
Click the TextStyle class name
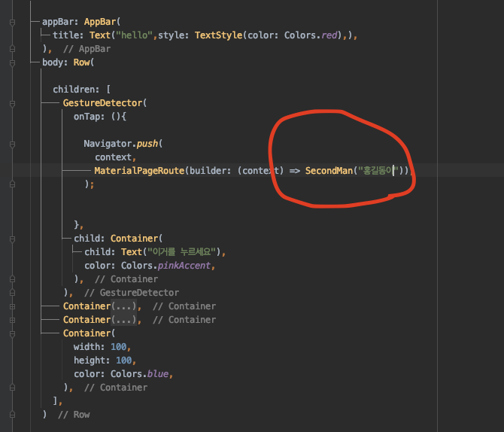[219, 35]
